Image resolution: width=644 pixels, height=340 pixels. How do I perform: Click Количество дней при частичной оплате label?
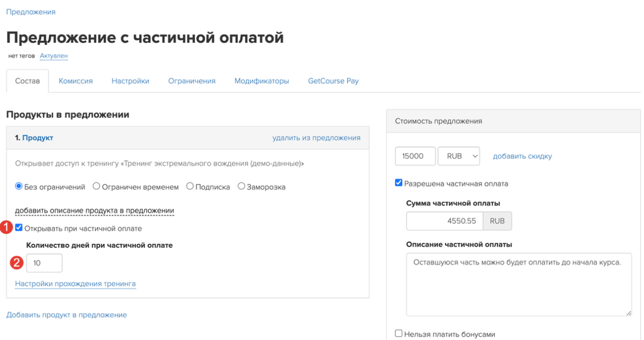click(x=99, y=245)
